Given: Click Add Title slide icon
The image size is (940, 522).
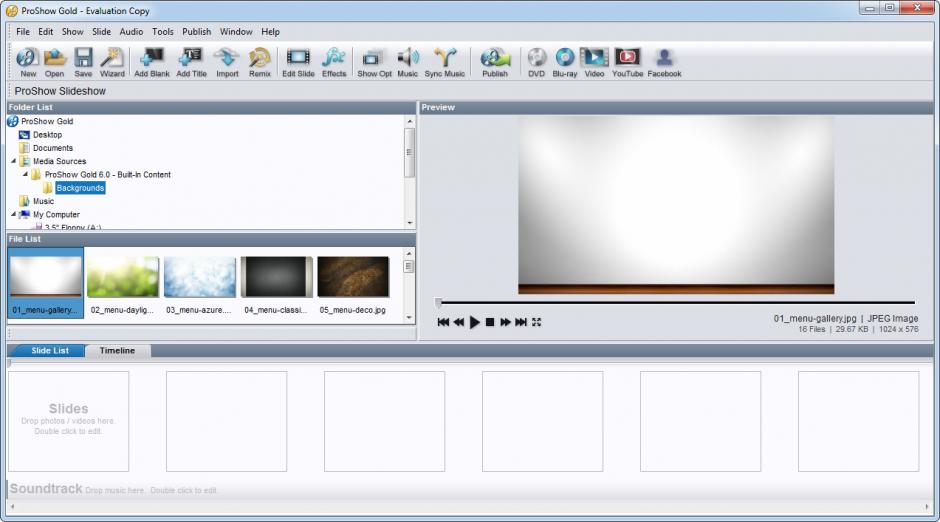Looking at the screenshot, I should tap(191, 62).
